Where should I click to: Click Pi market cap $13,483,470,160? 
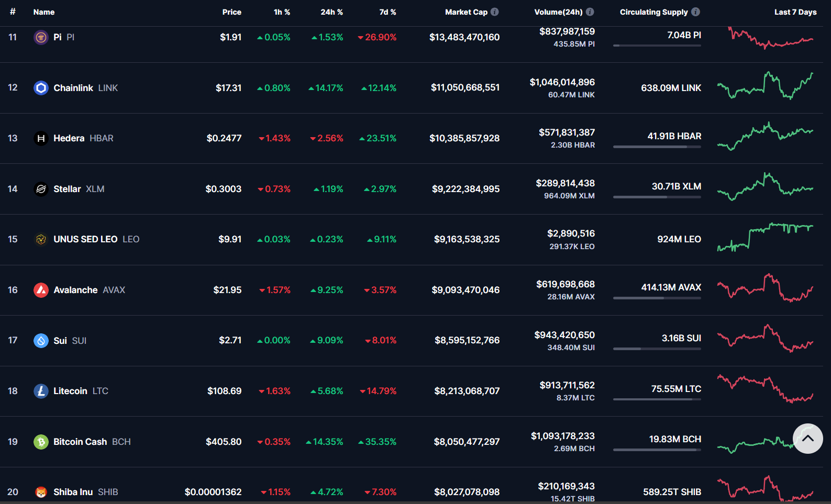(x=464, y=37)
